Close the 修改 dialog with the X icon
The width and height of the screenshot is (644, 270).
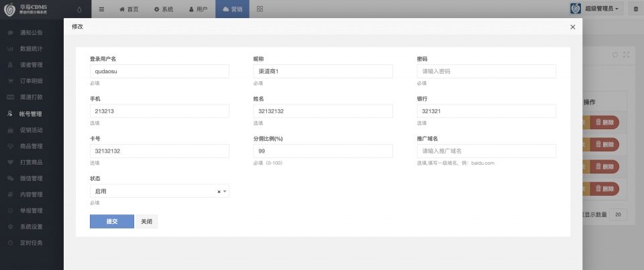(572, 27)
